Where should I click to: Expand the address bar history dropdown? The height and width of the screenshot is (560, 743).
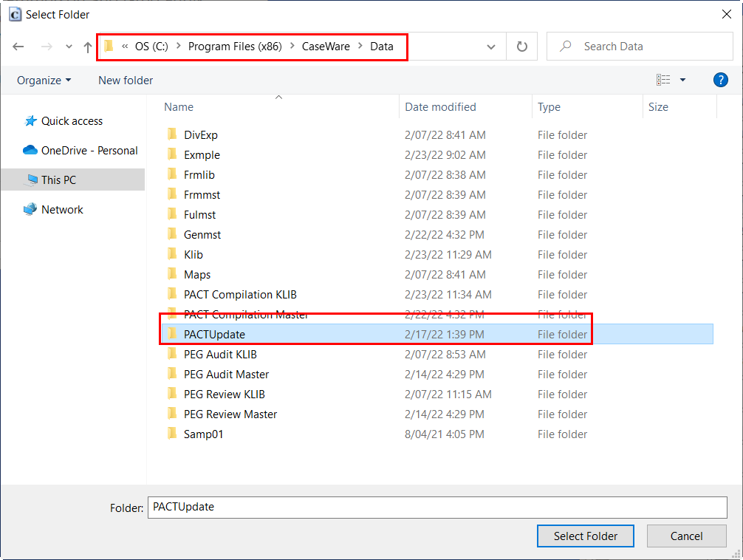pos(491,46)
